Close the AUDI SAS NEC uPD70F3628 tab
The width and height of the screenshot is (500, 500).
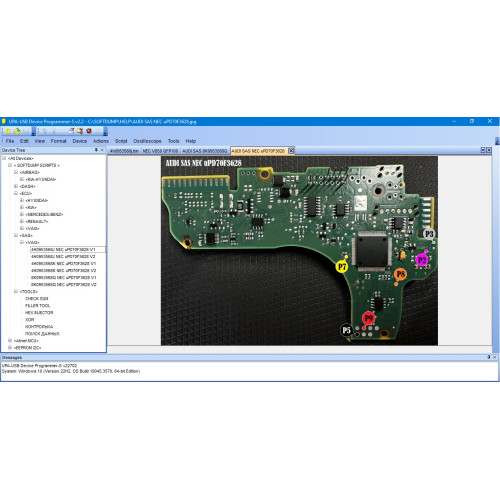[291, 151]
